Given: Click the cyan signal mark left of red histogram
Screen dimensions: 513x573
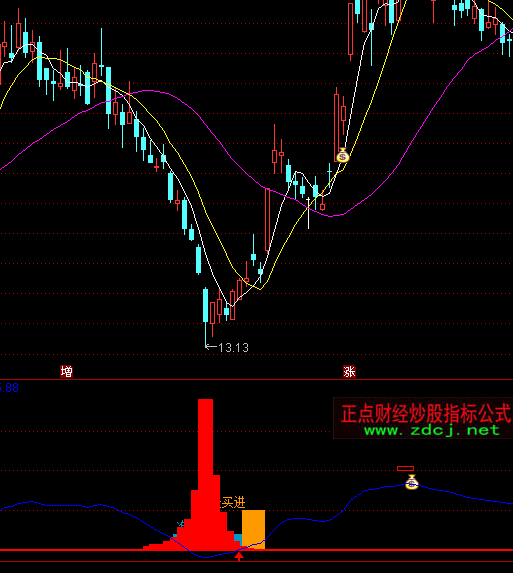Looking at the screenshot, I should tap(180, 524).
